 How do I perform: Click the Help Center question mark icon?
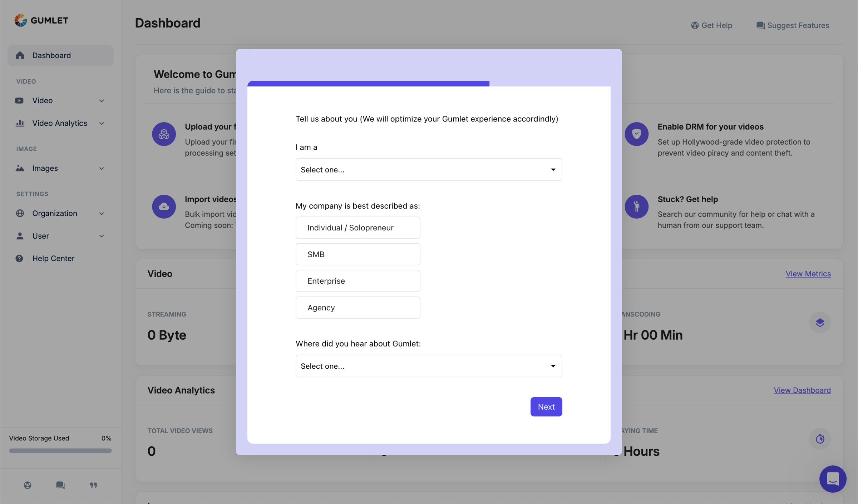click(x=19, y=258)
